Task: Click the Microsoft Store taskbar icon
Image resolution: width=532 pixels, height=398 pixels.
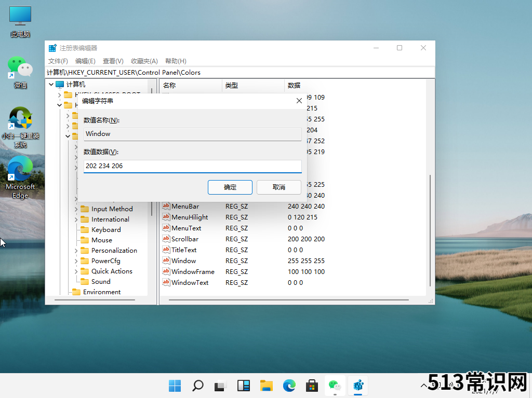Action: click(x=312, y=385)
